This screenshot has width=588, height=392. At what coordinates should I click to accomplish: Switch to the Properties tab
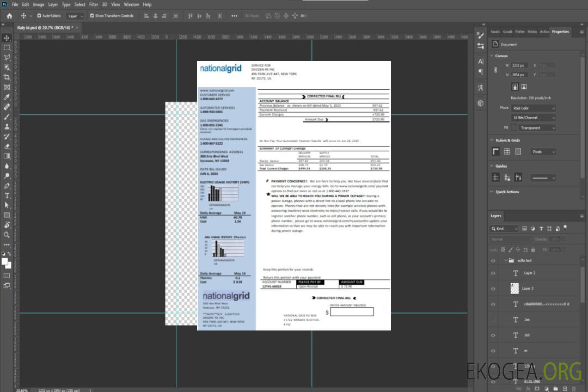point(560,32)
